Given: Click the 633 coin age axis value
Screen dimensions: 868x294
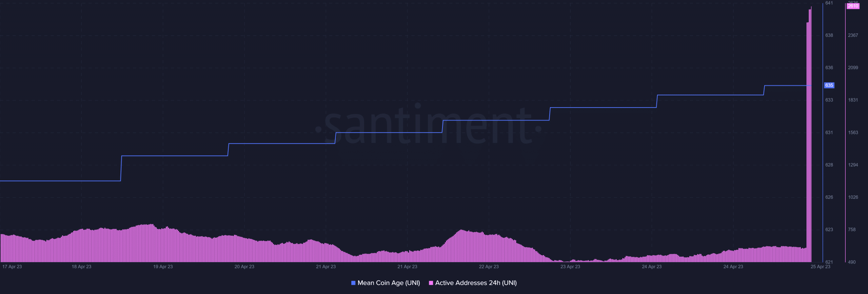Looking at the screenshot, I should (x=829, y=100).
